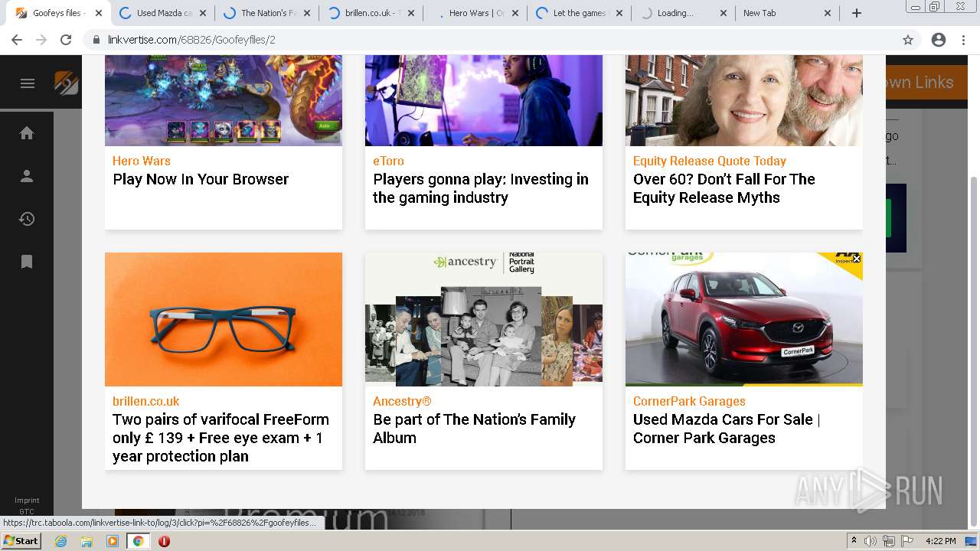The image size is (980, 551).
Task: Click the network tray icon
Action: (x=888, y=541)
